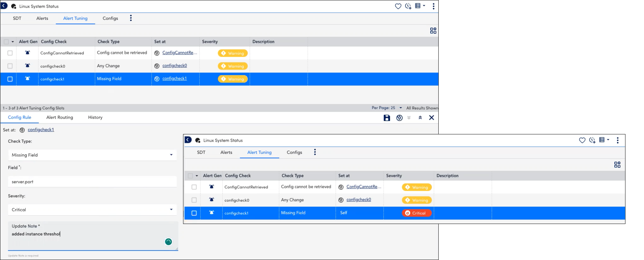Toggle the checkbox on the highlighted configcheck1 row in the top table

(x=10, y=79)
